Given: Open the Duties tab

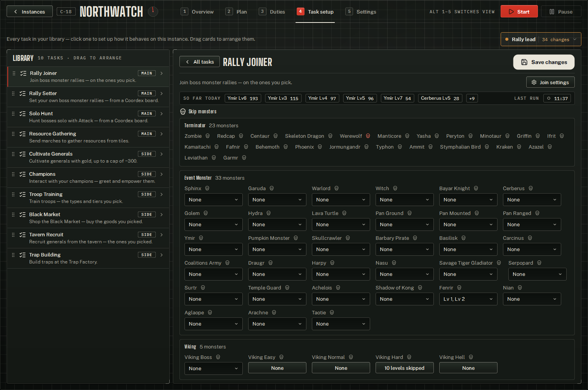Looking at the screenshot, I should (x=272, y=12).
